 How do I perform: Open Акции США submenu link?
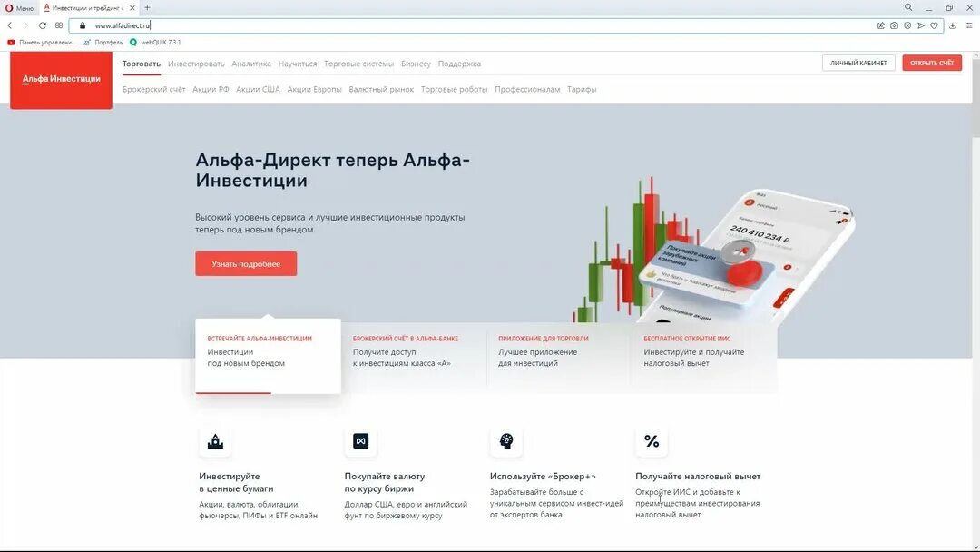click(x=258, y=89)
